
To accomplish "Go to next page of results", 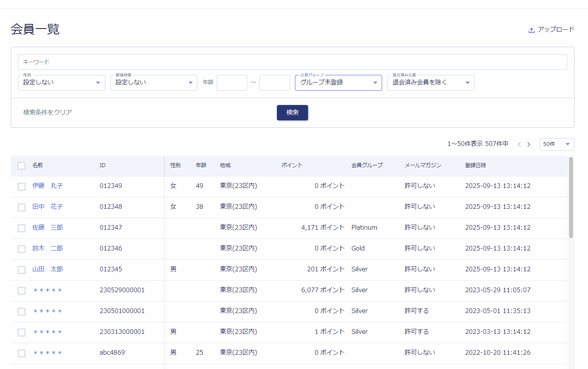I will (x=529, y=144).
